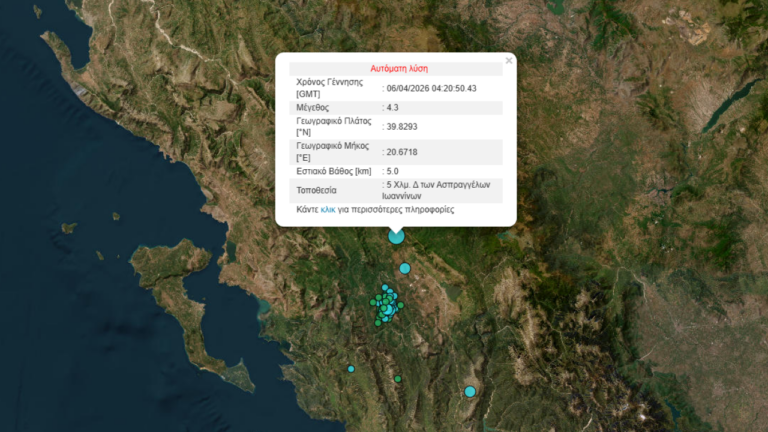
Task: Select the large cyan marker under the popup pointer
Action: click(396, 236)
